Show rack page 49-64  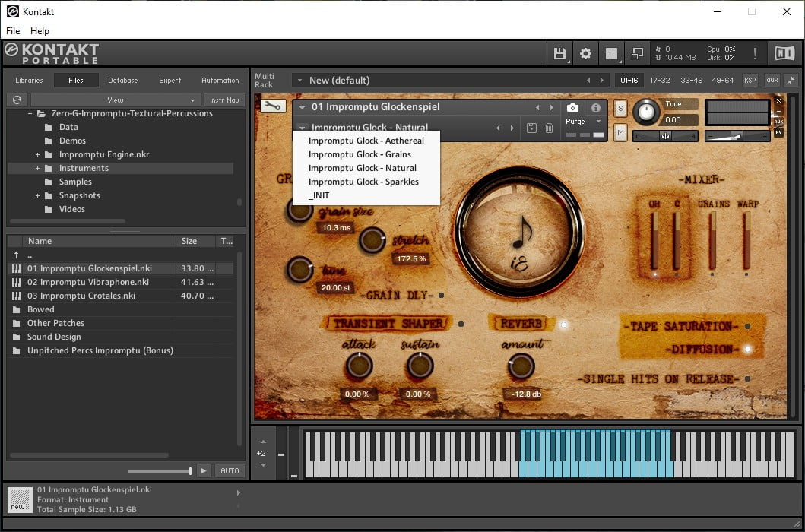tap(724, 80)
